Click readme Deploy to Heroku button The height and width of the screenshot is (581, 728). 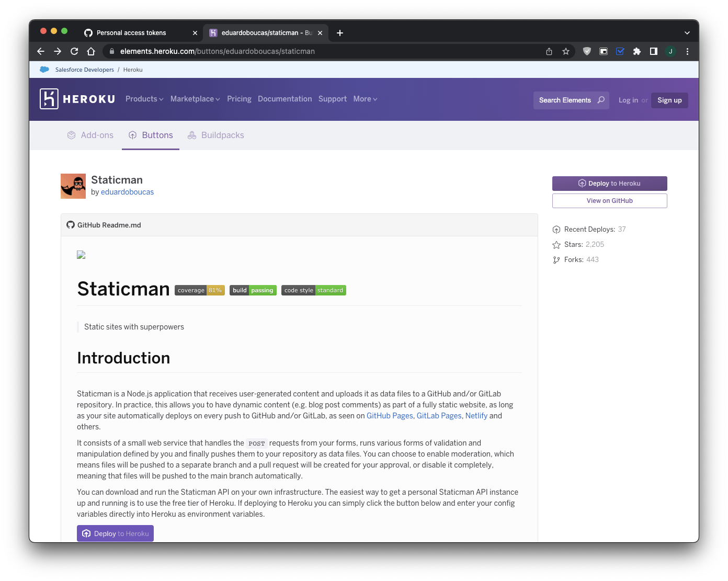115,533
